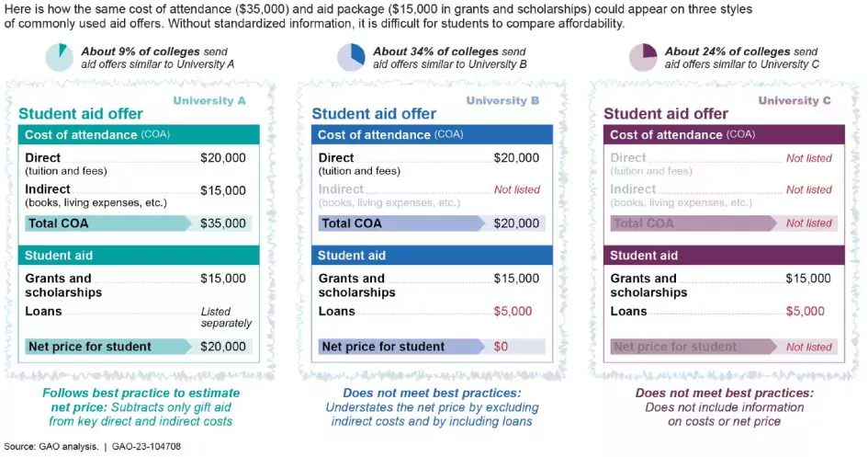Click University A's "$35,000" total COA value

point(223,223)
